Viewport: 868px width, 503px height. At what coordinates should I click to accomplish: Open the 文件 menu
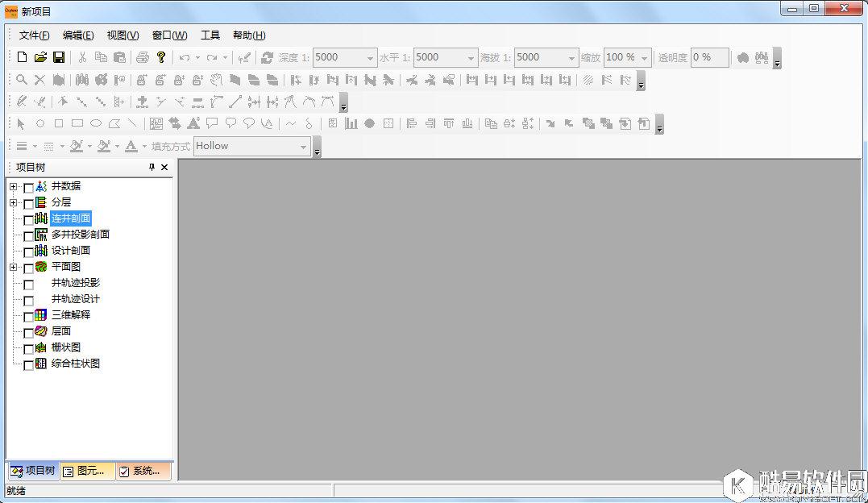(32, 35)
